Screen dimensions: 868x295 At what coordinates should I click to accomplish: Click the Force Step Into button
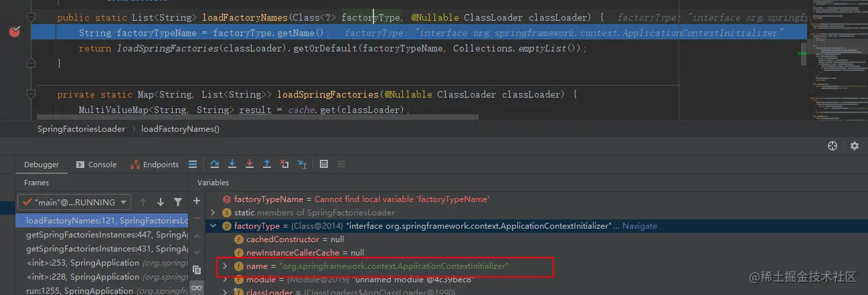tap(250, 164)
